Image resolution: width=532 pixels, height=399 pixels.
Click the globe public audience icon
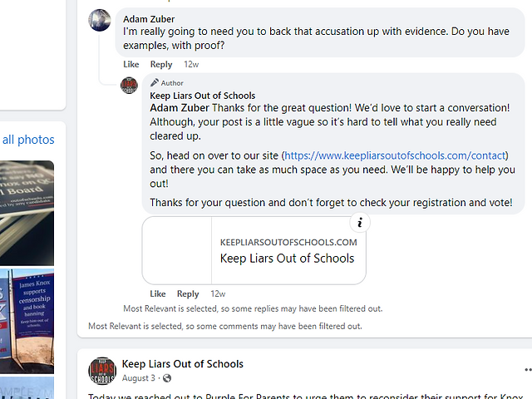(x=167, y=378)
